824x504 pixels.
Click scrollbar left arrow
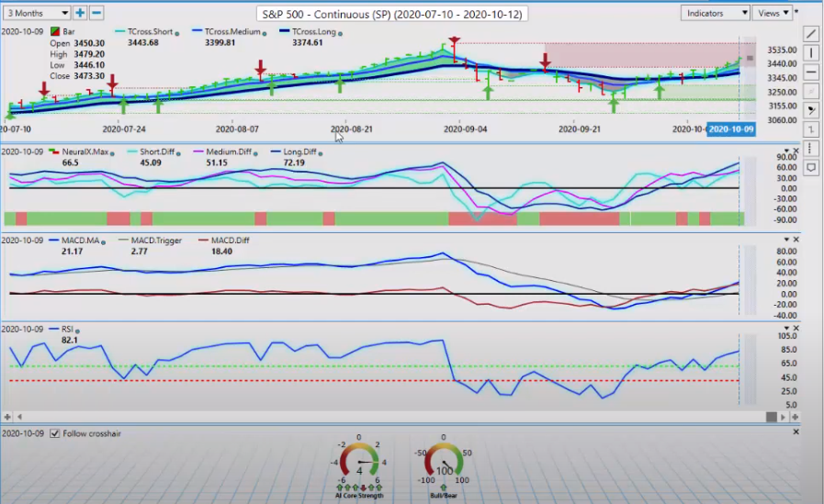click(x=19, y=417)
